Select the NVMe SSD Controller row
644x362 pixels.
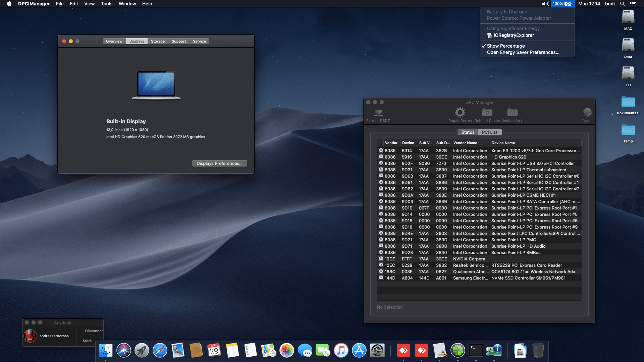pyautogui.click(x=528, y=278)
